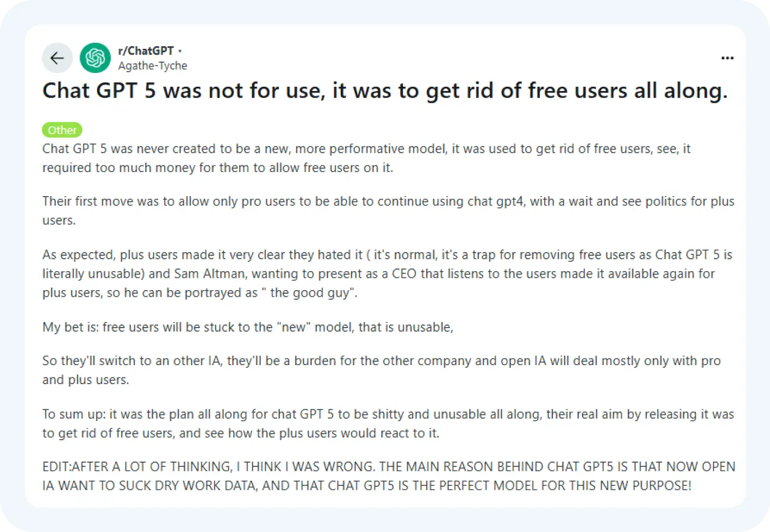The width and height of the screenshot is (770, 532).
Task: Select the post title about Chat GPT 5
Action: 385,91
